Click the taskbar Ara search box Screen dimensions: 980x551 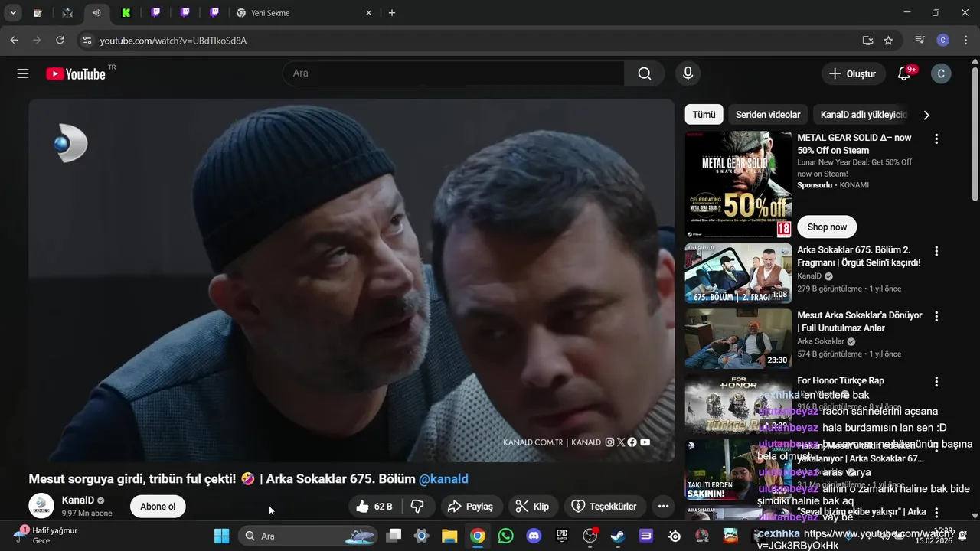[x=308, y=536]
